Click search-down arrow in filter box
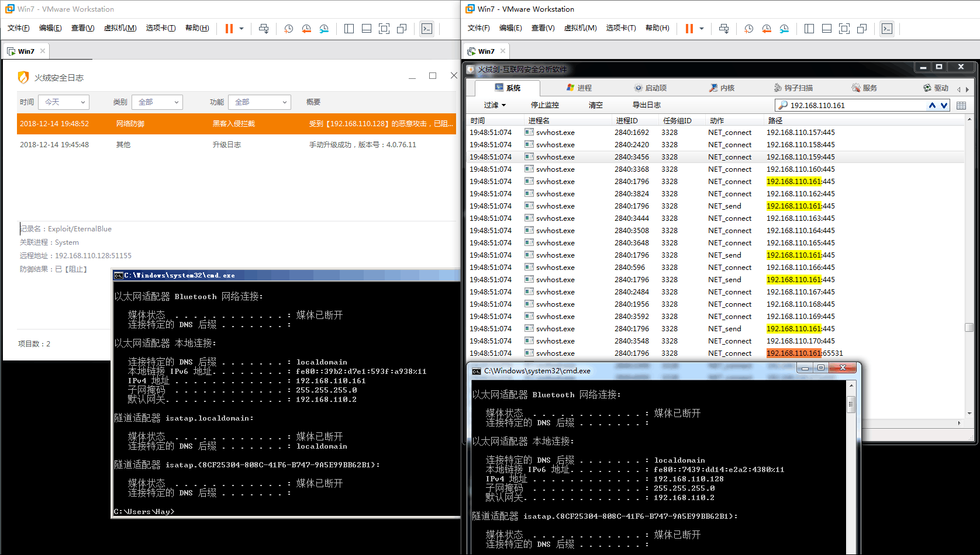The width and height of the screenshot is (980, 555). (x=944, y=105)
